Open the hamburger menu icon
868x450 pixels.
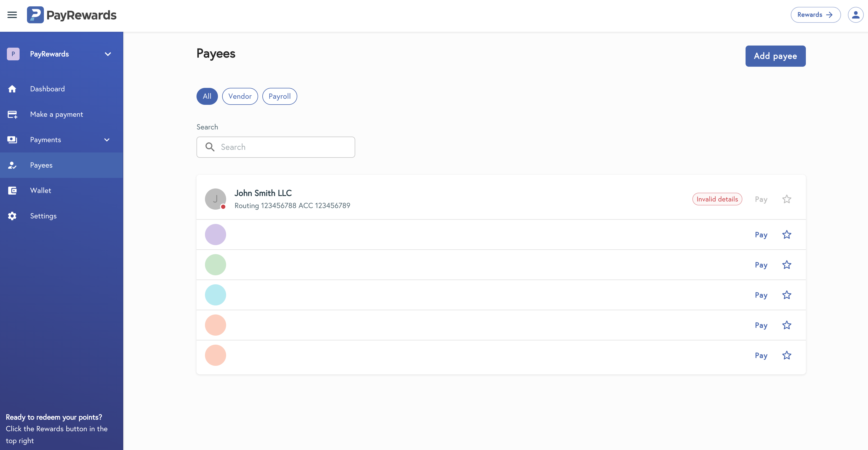(x=12, y=15)
